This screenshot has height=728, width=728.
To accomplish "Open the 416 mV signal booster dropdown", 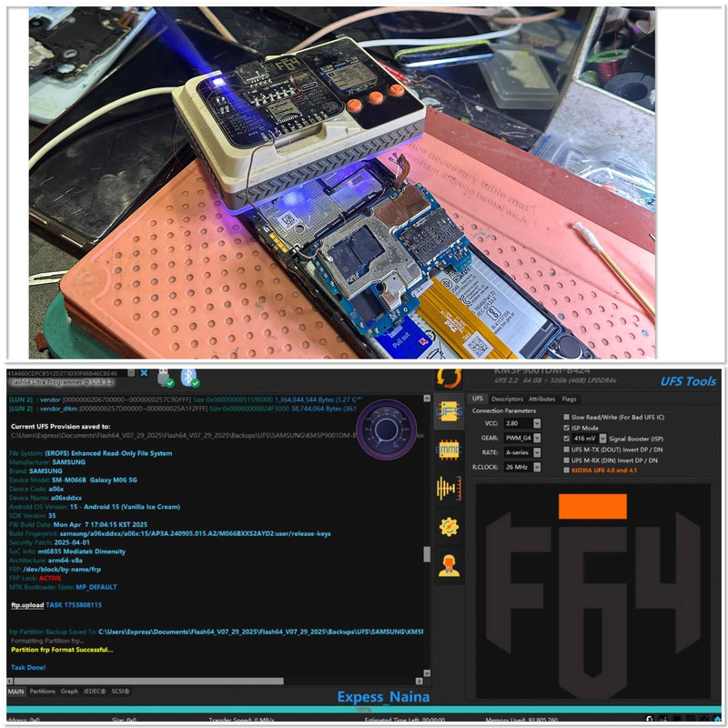I will point(602,439).
